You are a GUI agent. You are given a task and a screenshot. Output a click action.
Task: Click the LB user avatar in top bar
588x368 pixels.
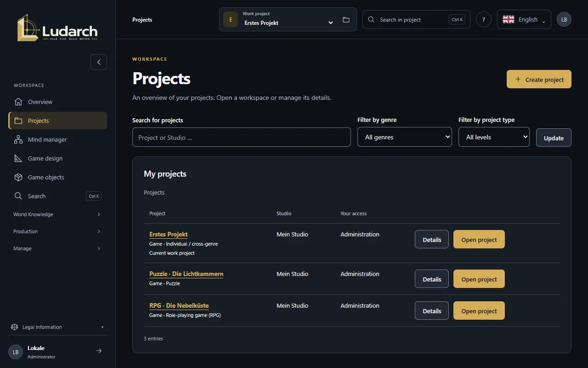coord(564,19)
